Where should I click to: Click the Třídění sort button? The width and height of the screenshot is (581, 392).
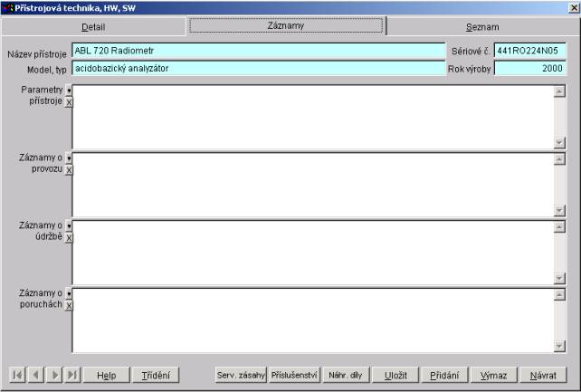[x=155, y=375]
